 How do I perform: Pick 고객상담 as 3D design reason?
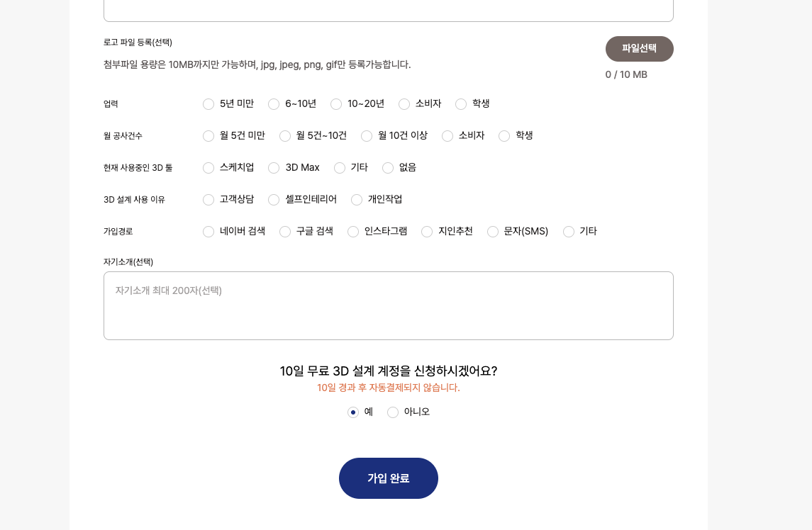coord(208,200)
